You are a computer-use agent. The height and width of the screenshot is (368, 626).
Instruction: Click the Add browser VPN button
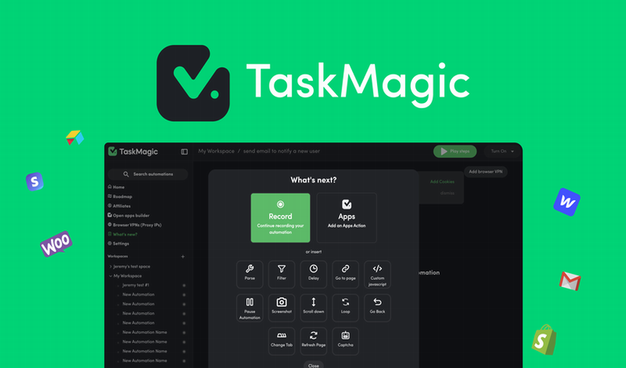(x=485, y=172)
